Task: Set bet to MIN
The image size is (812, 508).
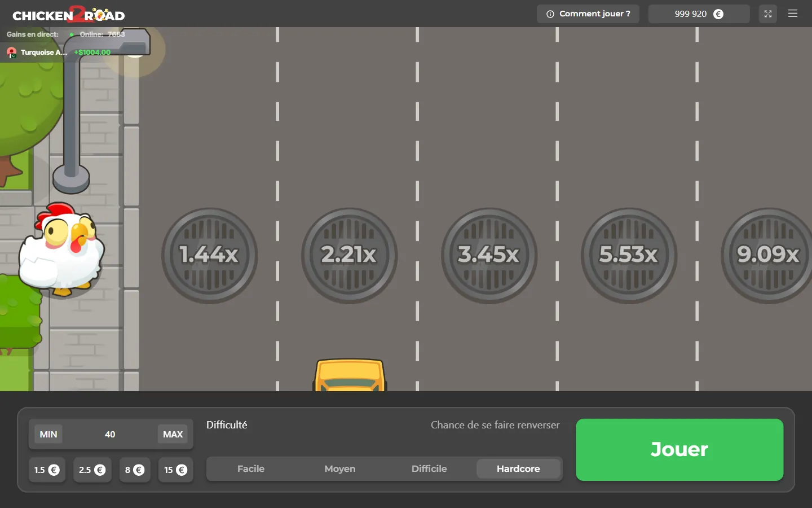Action: coord(48,434)
